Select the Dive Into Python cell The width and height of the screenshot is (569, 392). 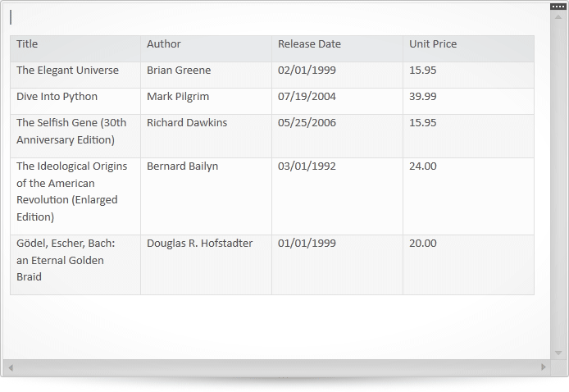pyautogui.click(x=75, y=101)
